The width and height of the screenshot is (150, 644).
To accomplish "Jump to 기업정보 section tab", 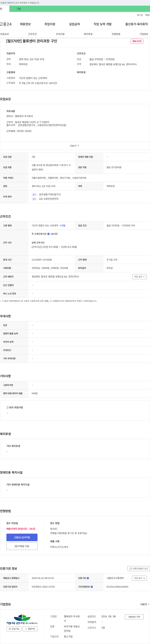I will click(144, 34).
